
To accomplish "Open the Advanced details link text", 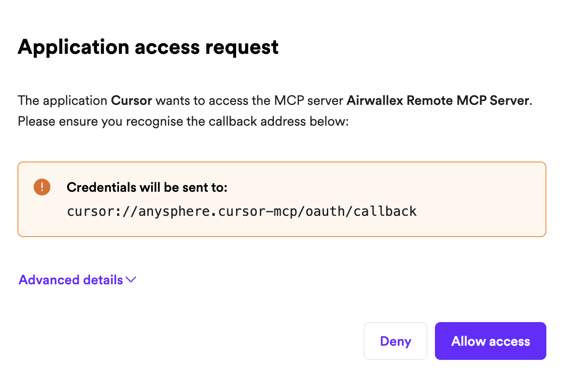I will [x=71, y=280].
